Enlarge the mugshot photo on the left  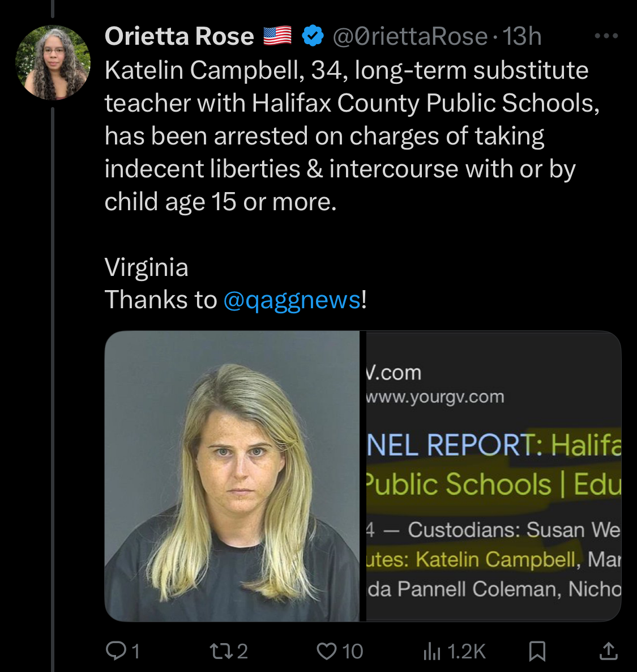pos(232,476)
